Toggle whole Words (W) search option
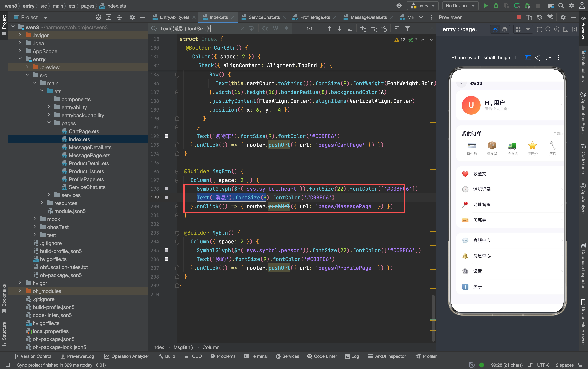This screenshot has height=369, width=588. (275, 29)
